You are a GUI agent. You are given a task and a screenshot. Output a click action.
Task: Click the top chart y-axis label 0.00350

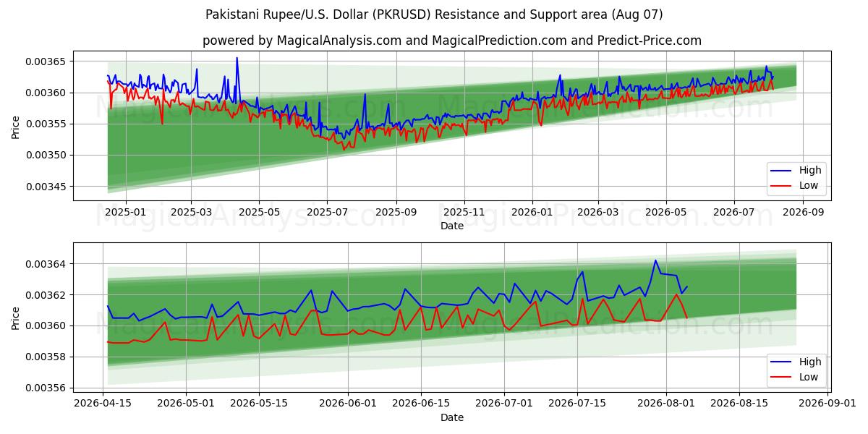point(46,156)
